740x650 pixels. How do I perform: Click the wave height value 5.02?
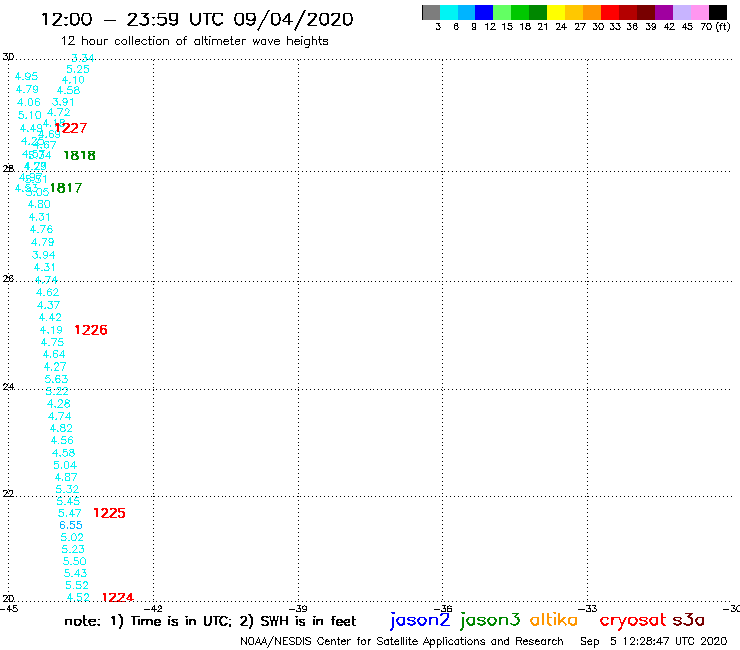click(72, 537)
